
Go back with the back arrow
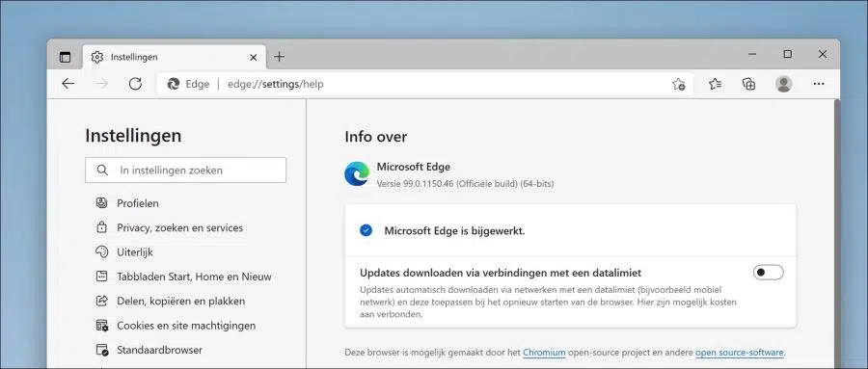tap(68, 84)
